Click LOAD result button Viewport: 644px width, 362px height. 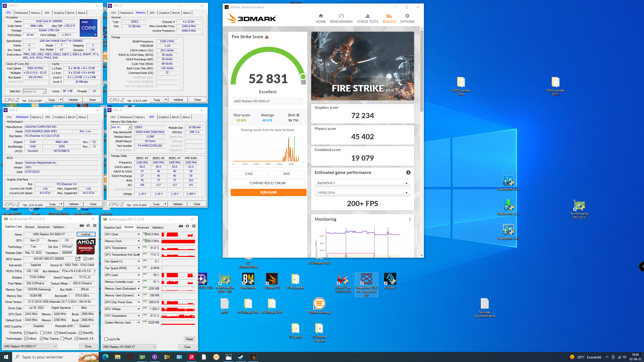click(x=249, y=174)
